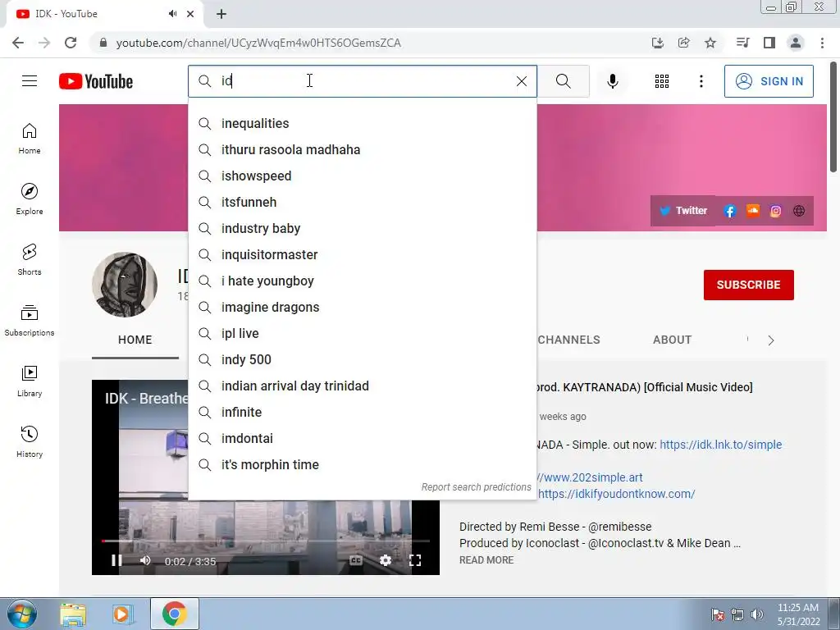Open the channel's Instagram link
Image resolution: width=840 pixels, height=630 pixels.
[775, 211]
